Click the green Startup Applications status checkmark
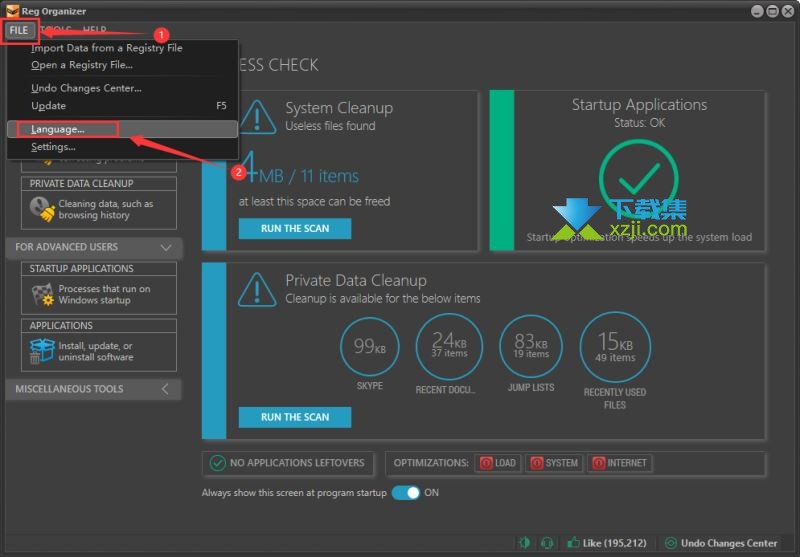 click(x=638, y=179)
